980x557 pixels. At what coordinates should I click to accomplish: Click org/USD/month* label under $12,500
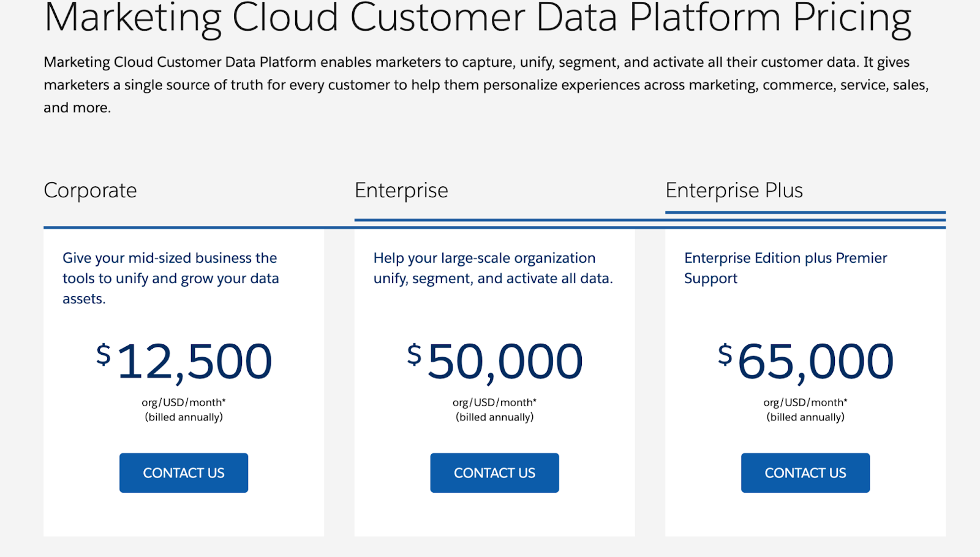tap(184, 403)
